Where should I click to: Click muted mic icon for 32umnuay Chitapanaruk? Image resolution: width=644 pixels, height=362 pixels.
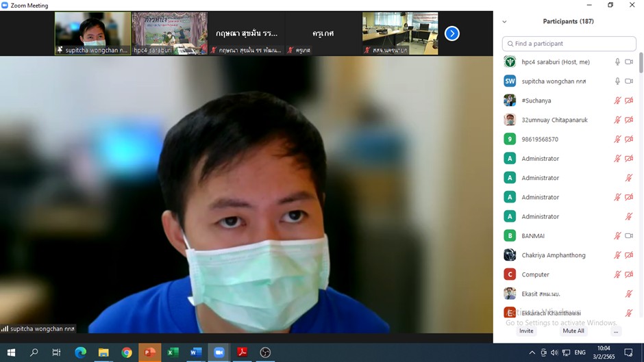(x=617, y=120)
